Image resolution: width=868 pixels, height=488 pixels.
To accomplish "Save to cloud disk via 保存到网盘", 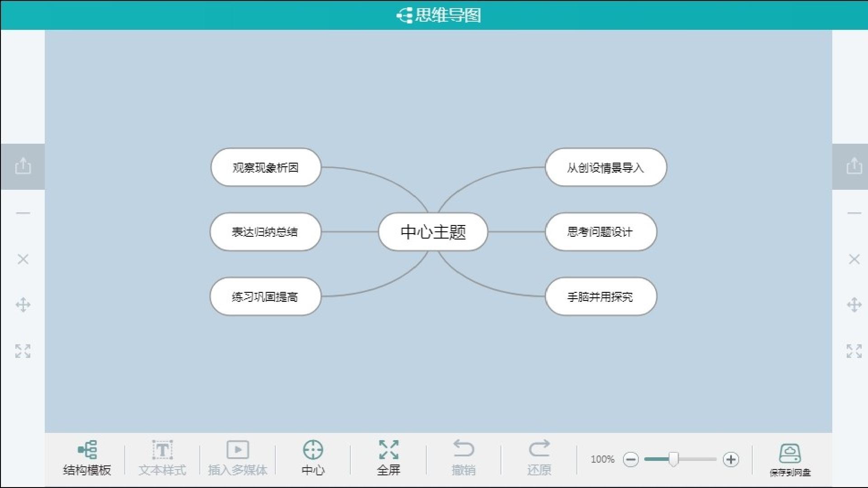I will point(790,460).
